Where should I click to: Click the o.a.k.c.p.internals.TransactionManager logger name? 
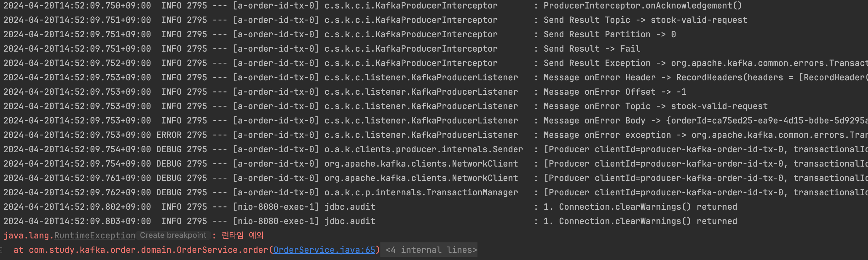pos(421,192)
